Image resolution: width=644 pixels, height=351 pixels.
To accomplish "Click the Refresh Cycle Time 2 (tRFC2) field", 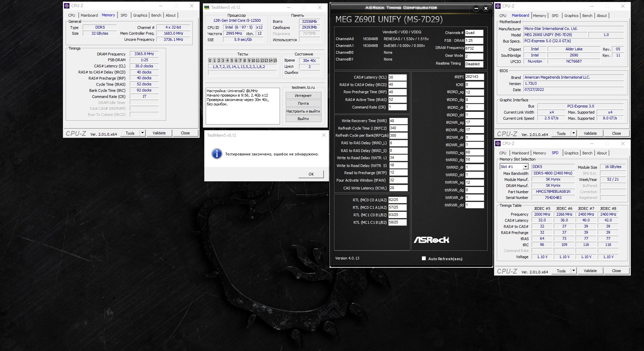I will pyautogui.click(x=398, y=128).
